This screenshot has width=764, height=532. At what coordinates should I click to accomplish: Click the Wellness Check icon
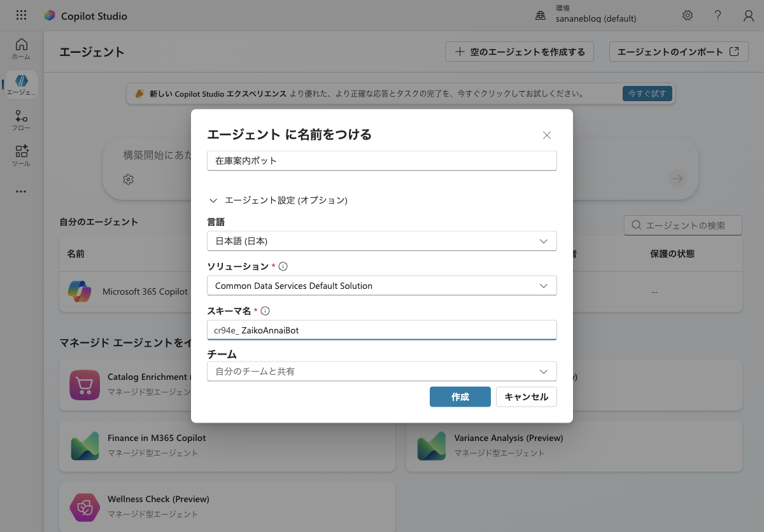(85, 507)
